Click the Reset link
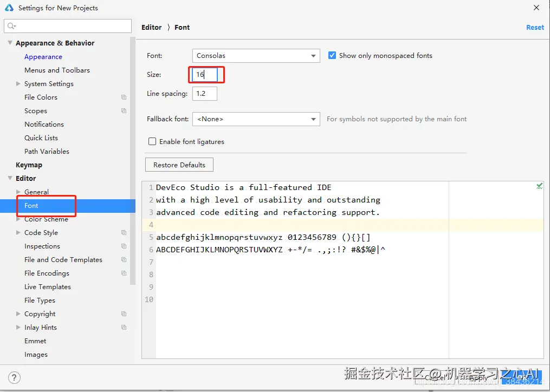 click(x=535, y=28)
